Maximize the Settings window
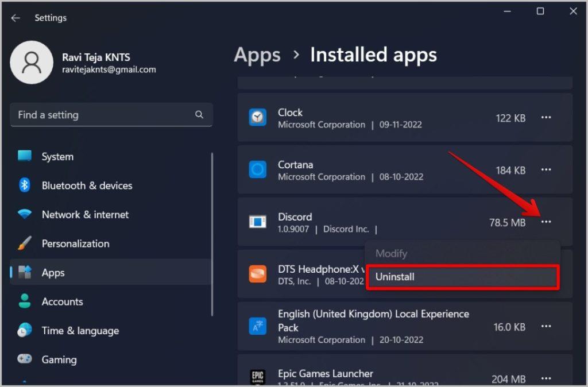This screenshot has width=588, height=387. pyautogui.click(x=540, y=11)
